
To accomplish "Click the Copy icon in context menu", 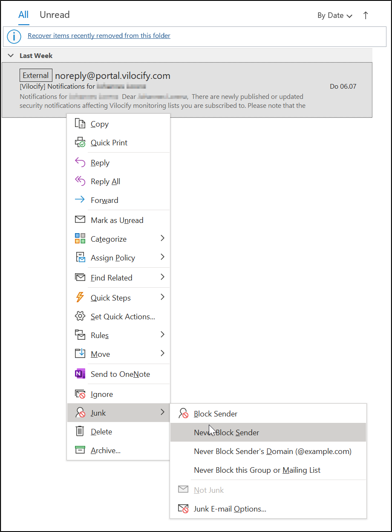I will tap(80, 124).
